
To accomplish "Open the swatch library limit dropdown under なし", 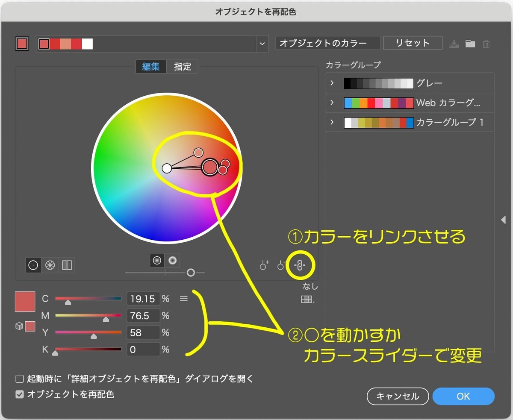I will [307, 300].
